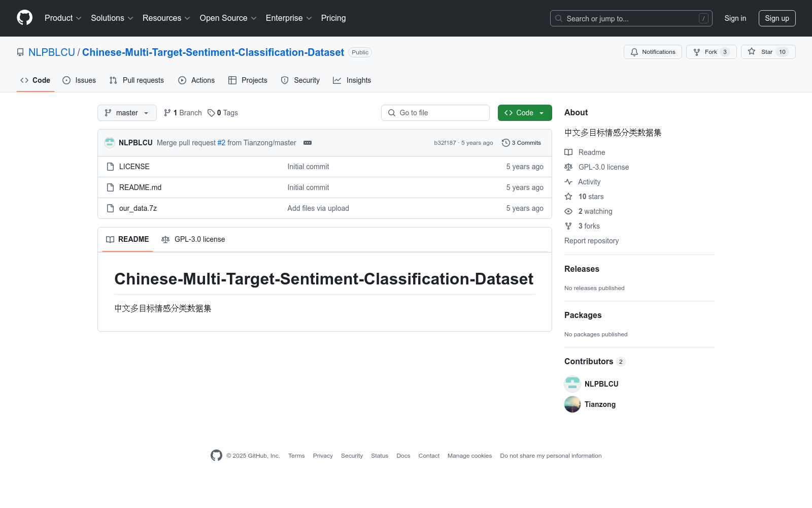View the 3 Commits history
The image size is (812, 508).
click(521, 143)
